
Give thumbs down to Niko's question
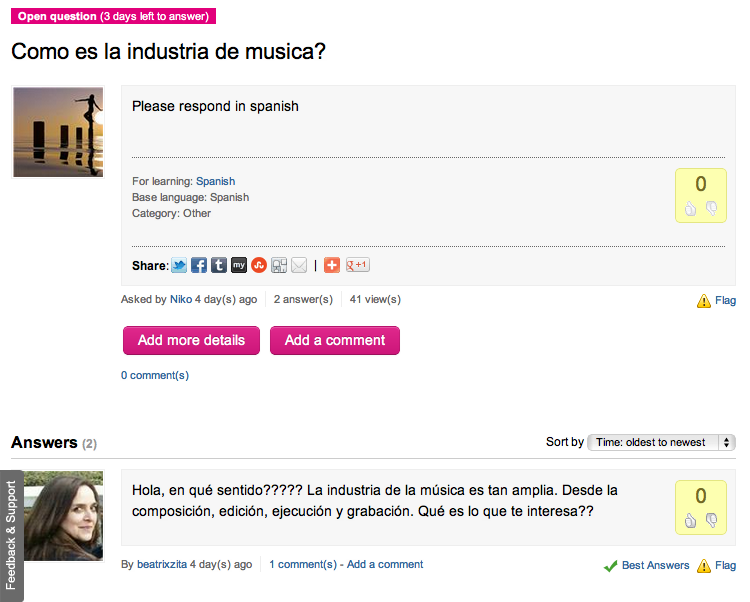tap(712, 209)
